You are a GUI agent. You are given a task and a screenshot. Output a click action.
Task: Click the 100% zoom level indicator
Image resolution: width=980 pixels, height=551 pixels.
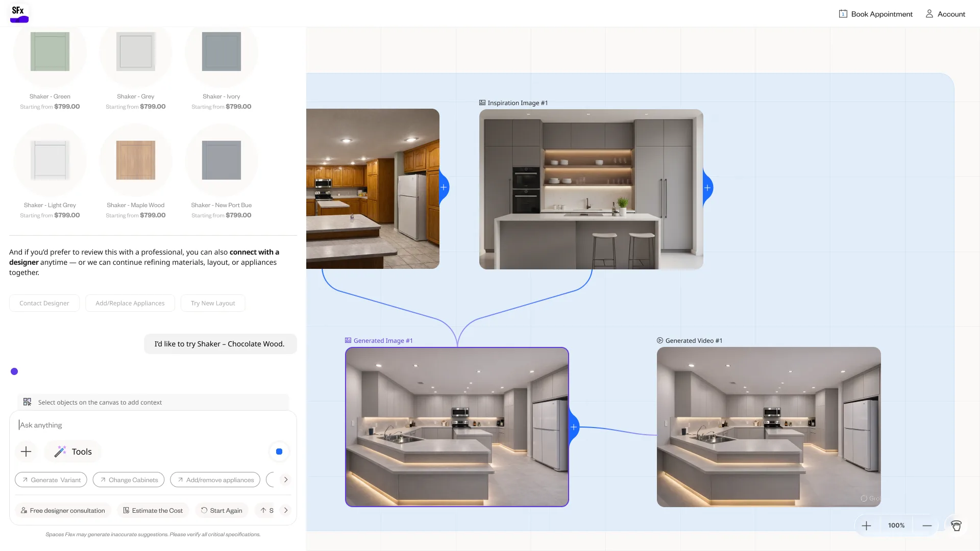896,525
